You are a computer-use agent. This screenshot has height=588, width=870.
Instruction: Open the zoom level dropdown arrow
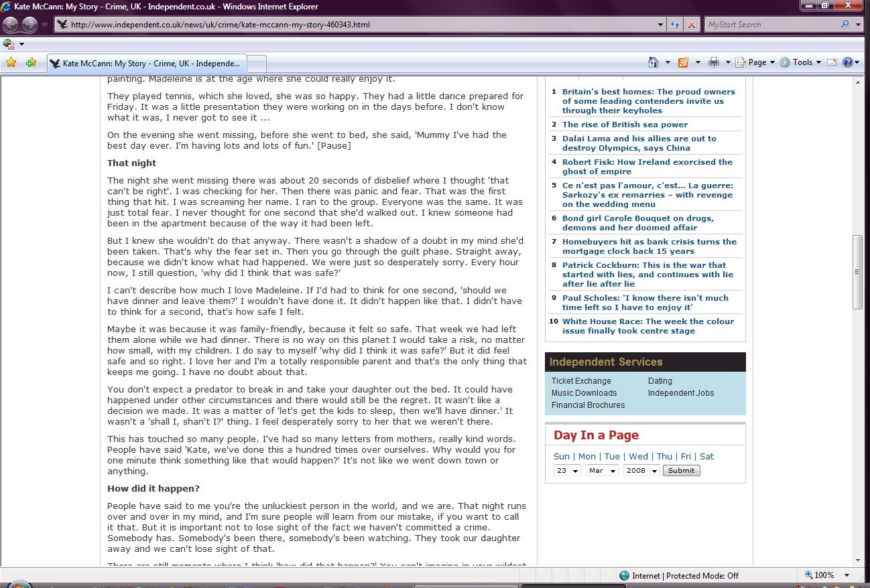point(847,575)
